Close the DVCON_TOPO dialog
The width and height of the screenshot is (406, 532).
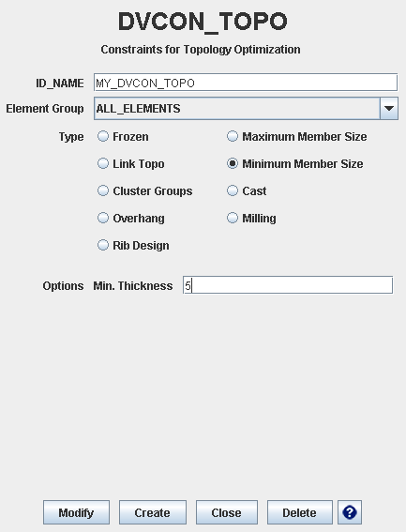click(227, 512)
